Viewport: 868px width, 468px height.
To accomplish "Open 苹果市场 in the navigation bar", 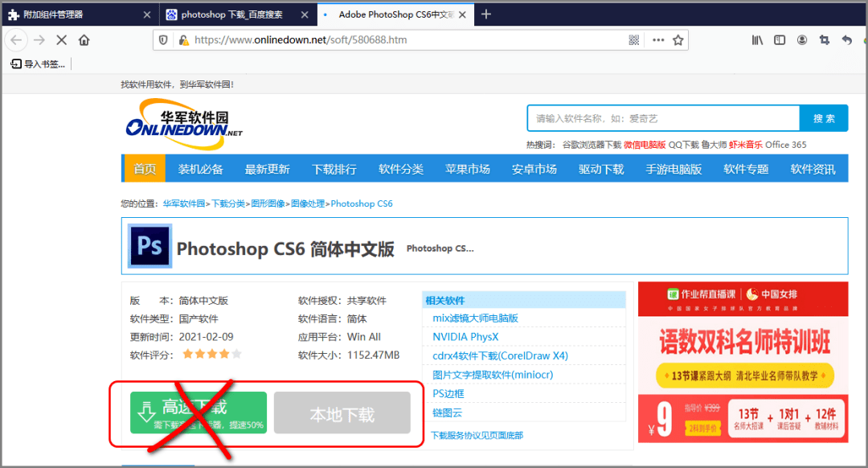I will click(x=468, y=169).
